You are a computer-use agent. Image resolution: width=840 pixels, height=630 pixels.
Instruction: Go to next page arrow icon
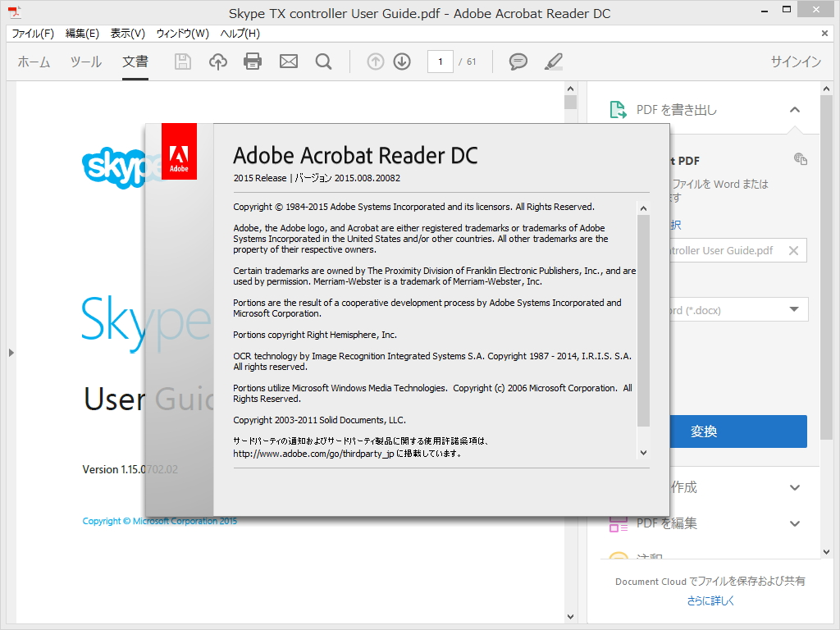click(x=402, y=62)
